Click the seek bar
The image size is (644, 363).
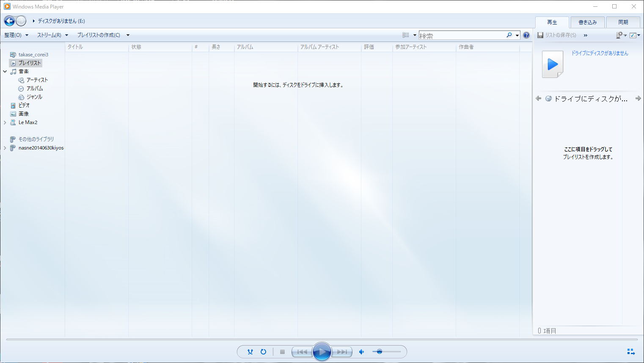322,340
